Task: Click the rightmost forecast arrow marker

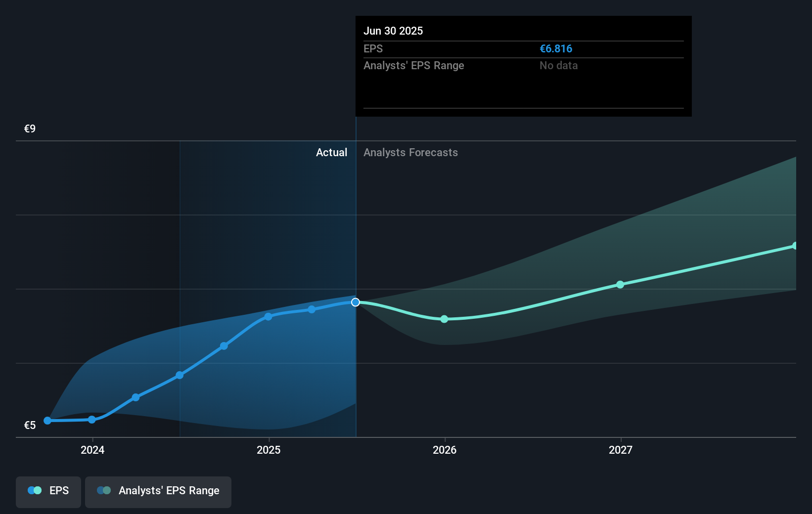Action: click(x=794, y=246)
